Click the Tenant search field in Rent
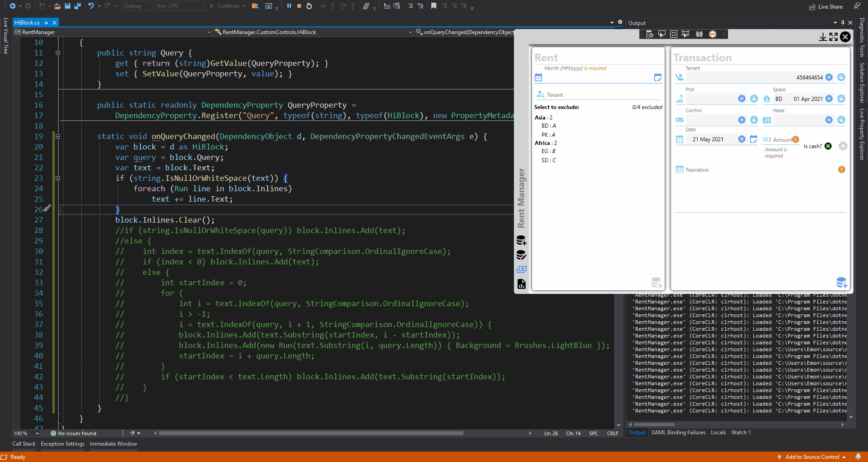Screen dimensions: 868x462 (x=603, y=95)
